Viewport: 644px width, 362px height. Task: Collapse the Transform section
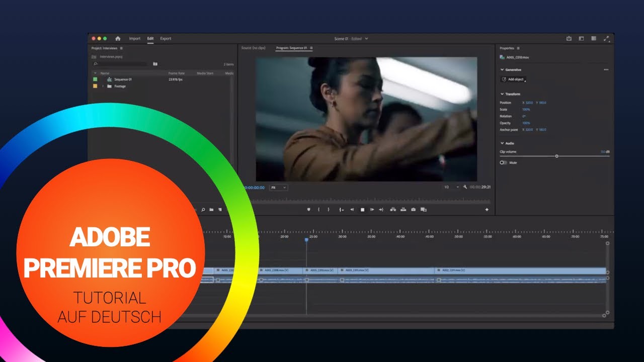click(502, 94)
